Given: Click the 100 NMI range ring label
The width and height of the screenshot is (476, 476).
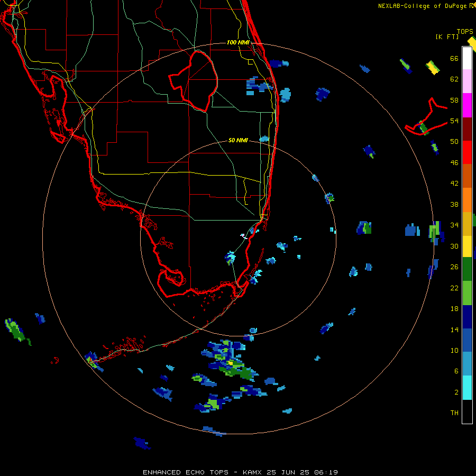Looking at the screenshot, I should (238, 42).
